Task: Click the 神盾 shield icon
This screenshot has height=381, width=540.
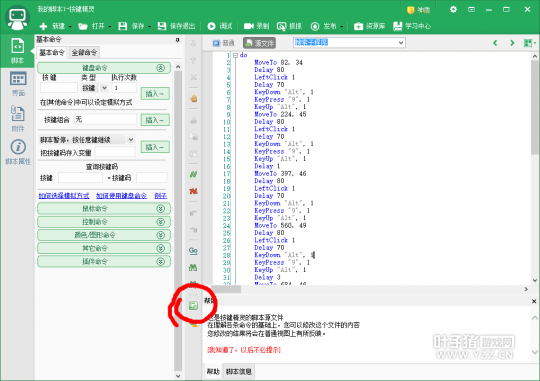Action: coord(410,10)
